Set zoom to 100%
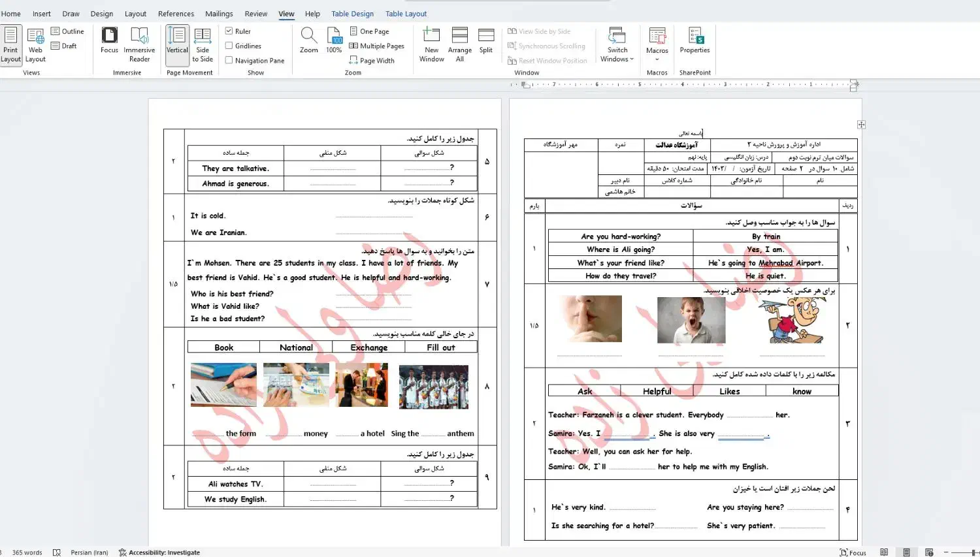 click(334, 40)
